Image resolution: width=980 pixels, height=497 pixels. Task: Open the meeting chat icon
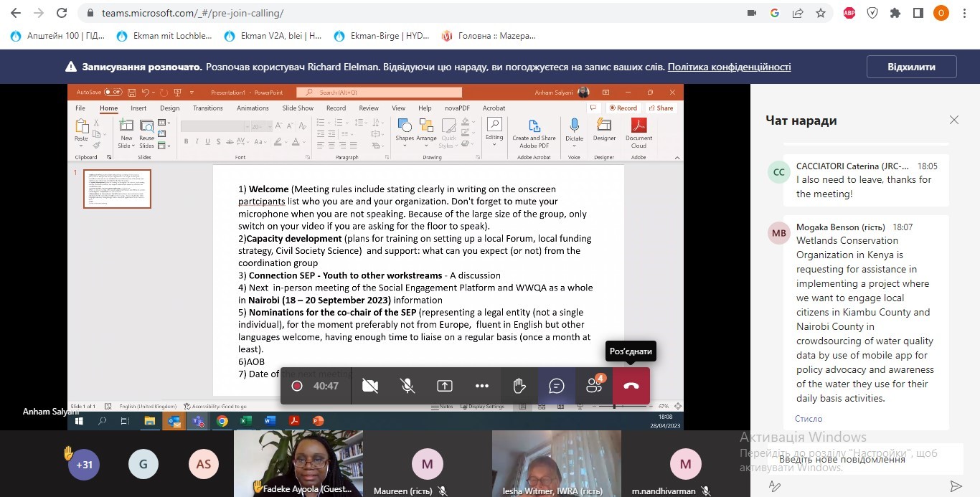tap(557, 386)
